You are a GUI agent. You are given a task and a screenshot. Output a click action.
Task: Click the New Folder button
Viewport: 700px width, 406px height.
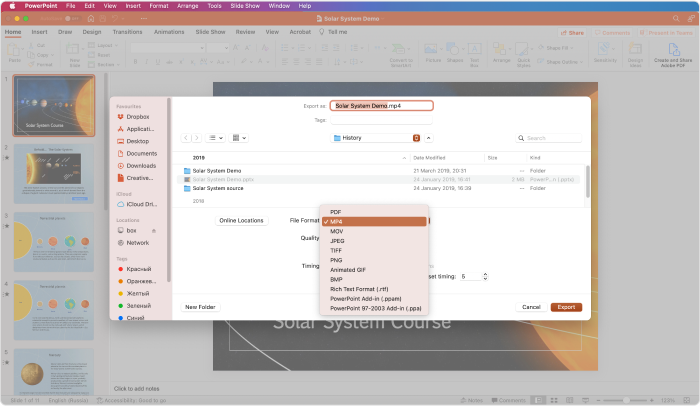click(x=200, y=307)
